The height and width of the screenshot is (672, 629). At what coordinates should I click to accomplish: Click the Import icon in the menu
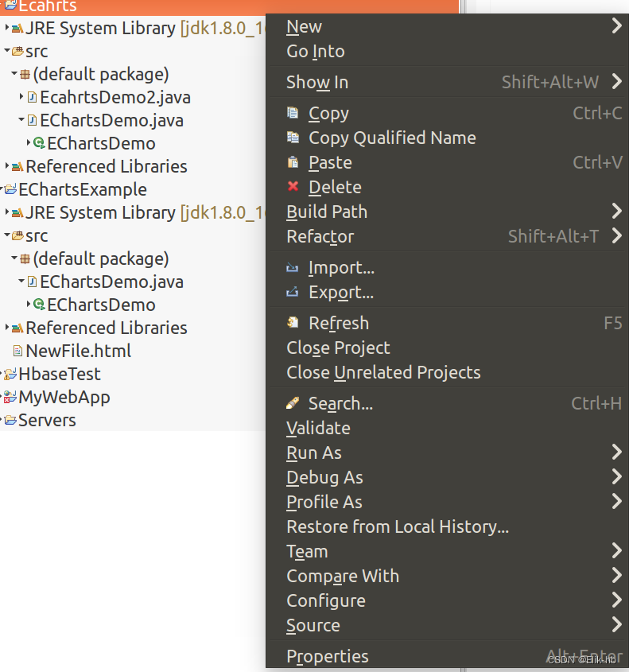click(293, 267)
